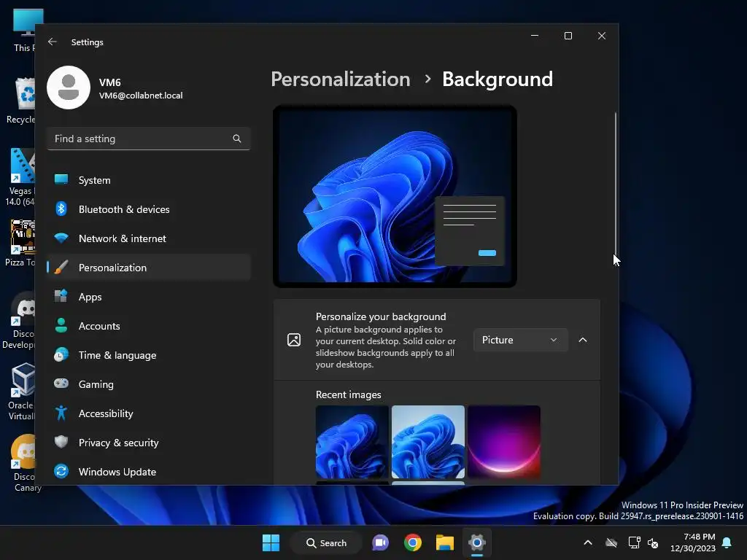Image resolution: width=747 pixels, height=560 pixels.
Task: Select the purple glow recent image
Action: [504, 441]
